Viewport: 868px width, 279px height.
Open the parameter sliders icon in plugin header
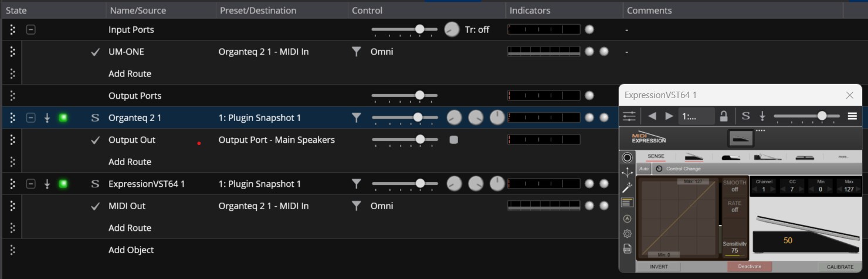pyautogui.click(x=629, y=116)
